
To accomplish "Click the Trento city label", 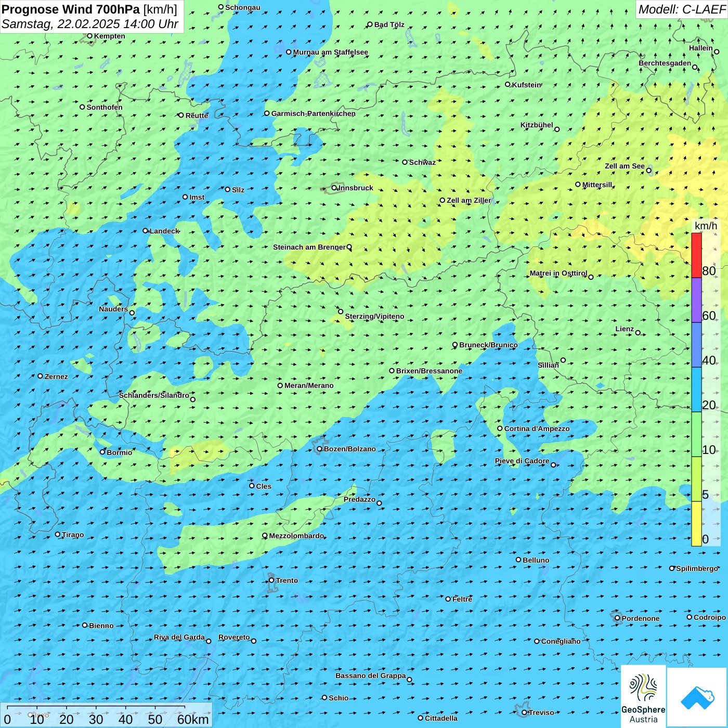I will (287, 580).
